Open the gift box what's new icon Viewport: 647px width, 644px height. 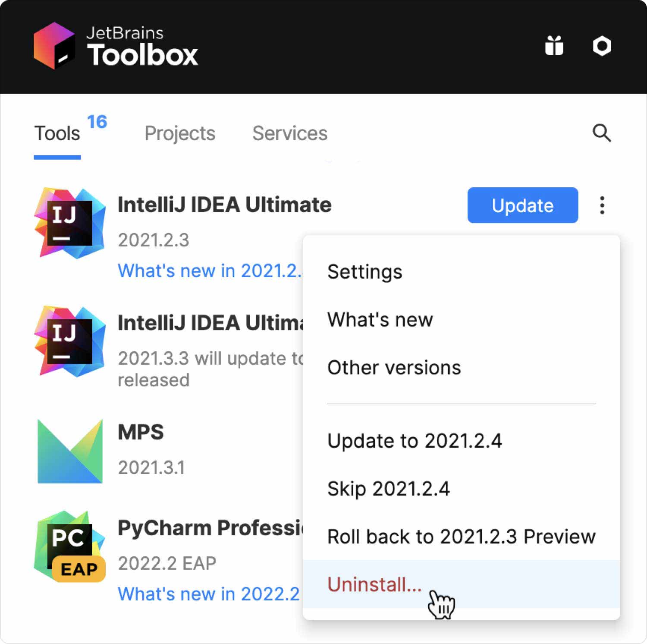[x=554, y=46]
